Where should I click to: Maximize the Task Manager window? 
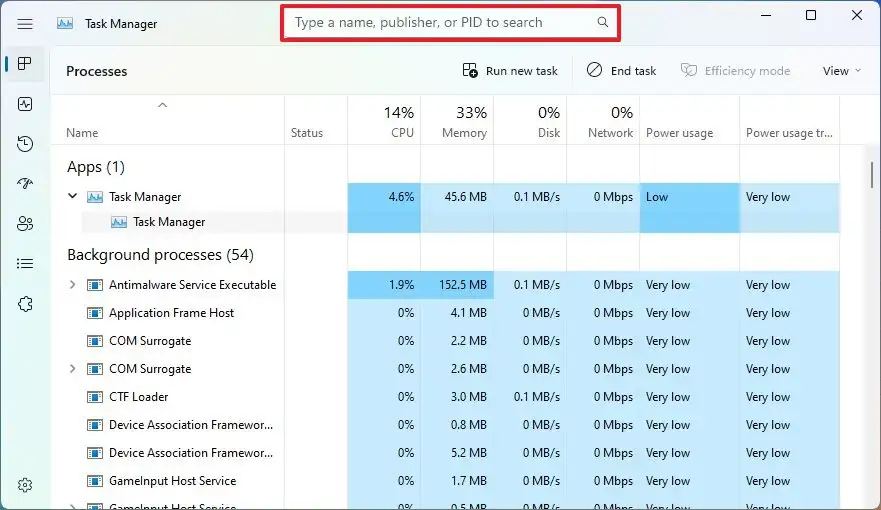pyautogui.click(x=811, y=15)
